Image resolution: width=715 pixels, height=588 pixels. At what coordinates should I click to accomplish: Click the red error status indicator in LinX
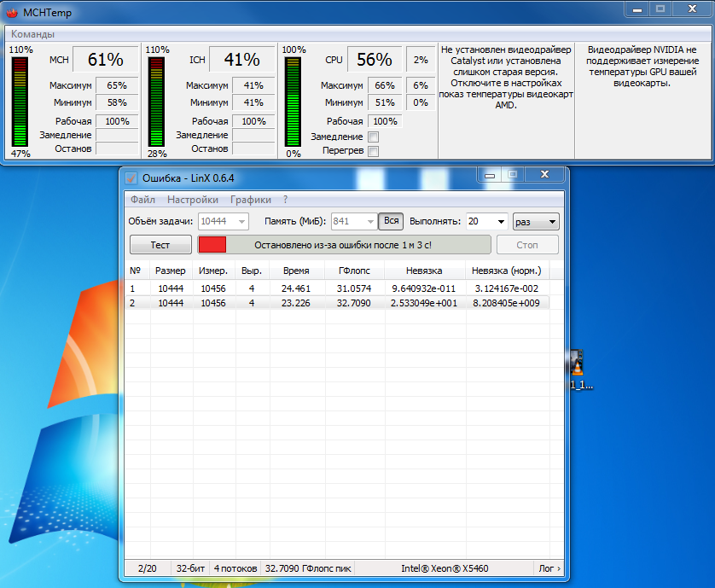(212, 245)
